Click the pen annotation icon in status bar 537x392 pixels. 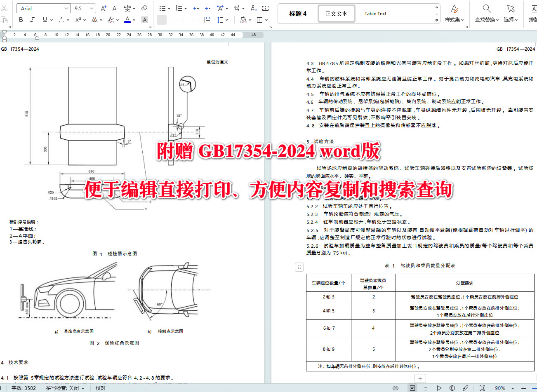(466, 388)
